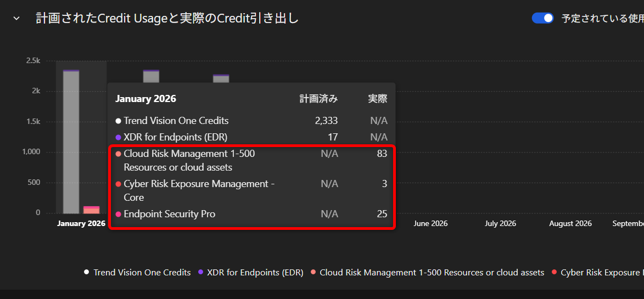The width and height of the screenshot is (644, 299).
Task: Click tooltip row Endpoint Security Pro
Action: pyautogui.click(x=251, y=213)
